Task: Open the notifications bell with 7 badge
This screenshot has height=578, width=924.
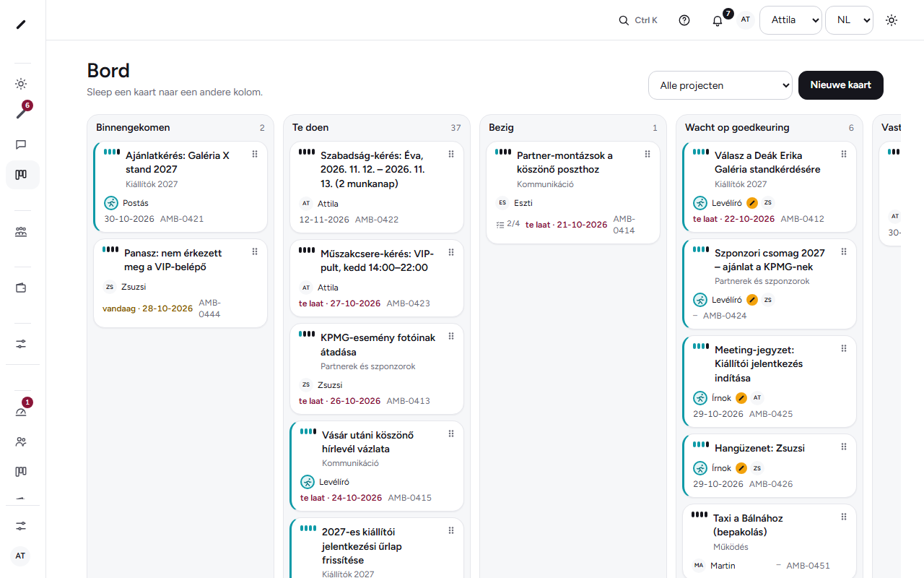Action: coord(718,20)
